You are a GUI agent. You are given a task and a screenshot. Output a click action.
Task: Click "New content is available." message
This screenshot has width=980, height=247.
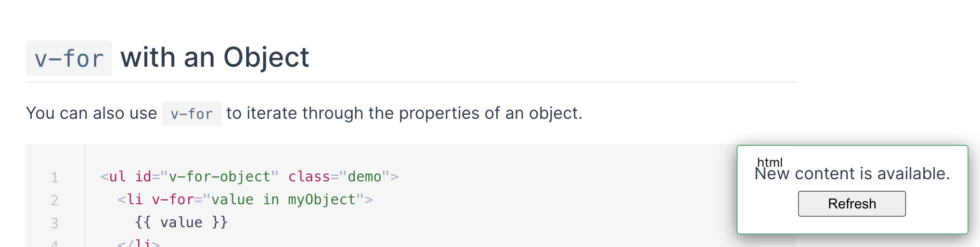[852, 174]
